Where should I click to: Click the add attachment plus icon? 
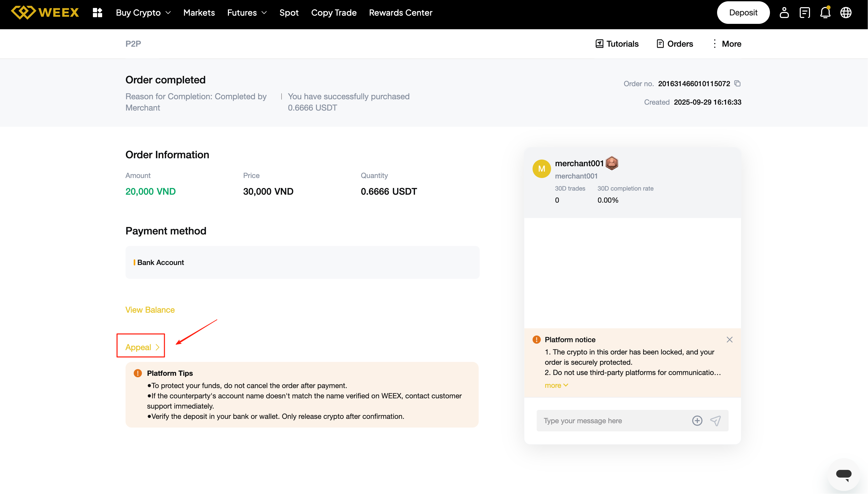(x=697, y=421)
